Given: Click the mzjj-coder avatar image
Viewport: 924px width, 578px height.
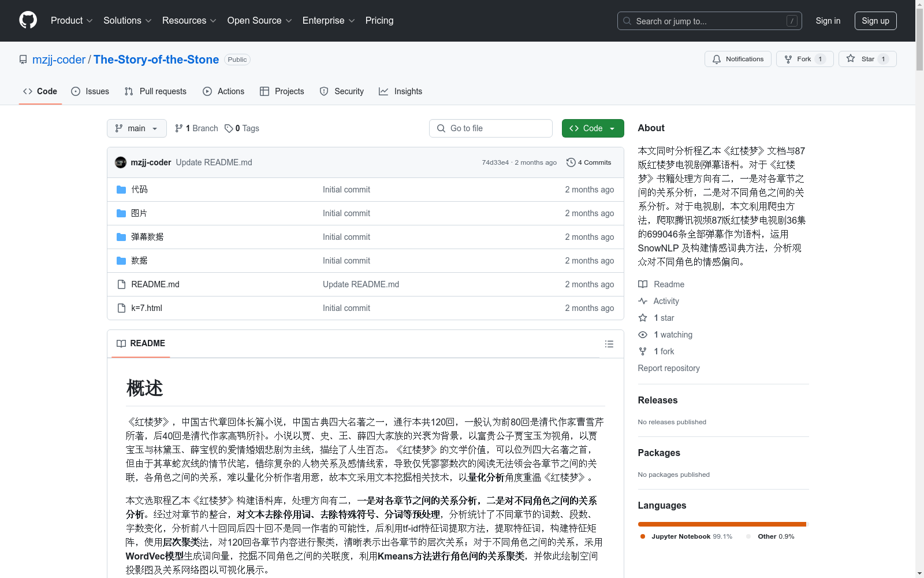Looking at the screenshot, I should click(121, 162).
